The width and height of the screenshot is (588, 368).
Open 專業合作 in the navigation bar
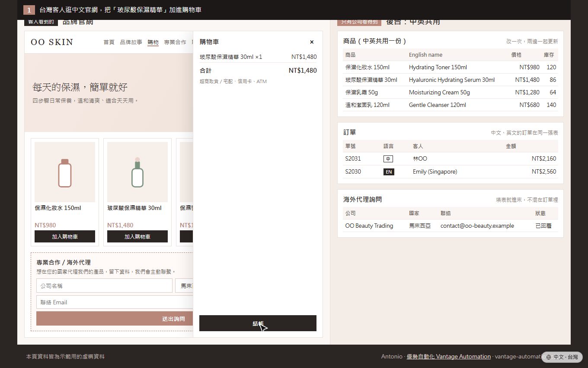[175, 42]
